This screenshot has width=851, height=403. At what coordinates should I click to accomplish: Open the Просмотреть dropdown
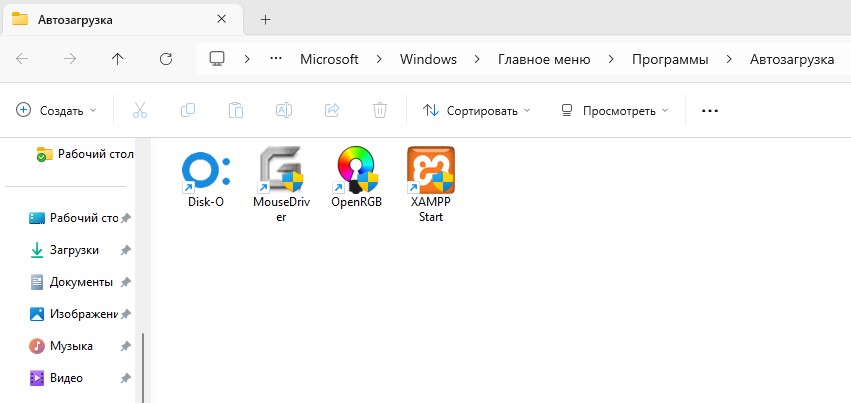(x=614, y=111)
